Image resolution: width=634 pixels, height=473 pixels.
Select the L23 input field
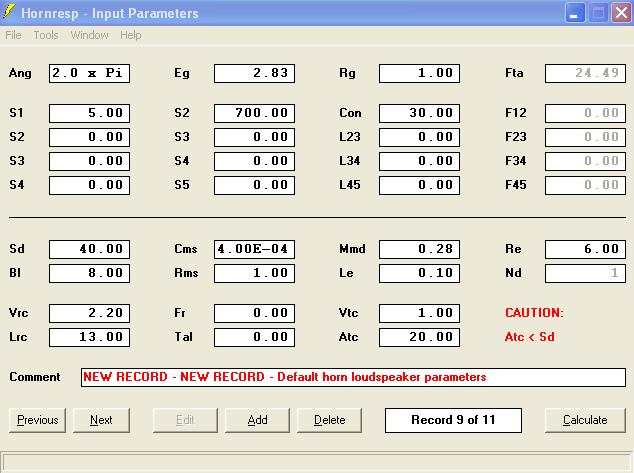pyautogui.click(x=419, y=137)
